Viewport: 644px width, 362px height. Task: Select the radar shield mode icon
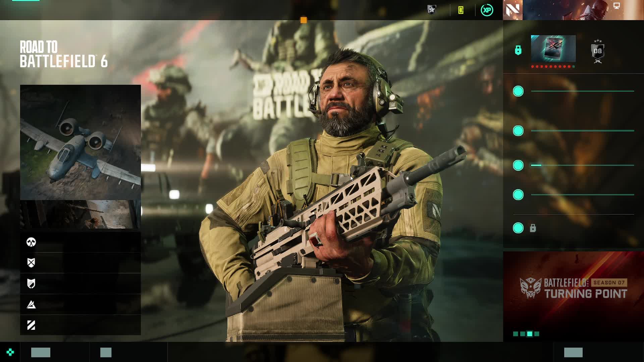[x=31, y=284]
